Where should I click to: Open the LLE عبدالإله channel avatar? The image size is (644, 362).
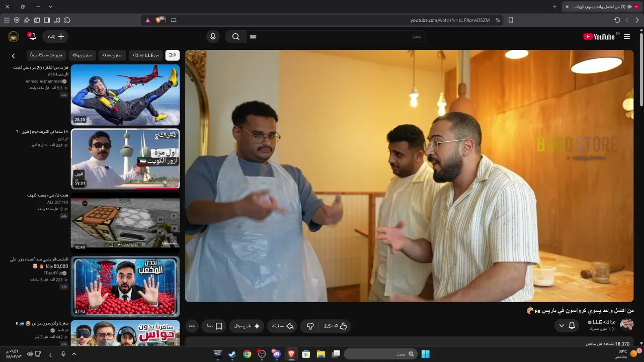point(627,325)
